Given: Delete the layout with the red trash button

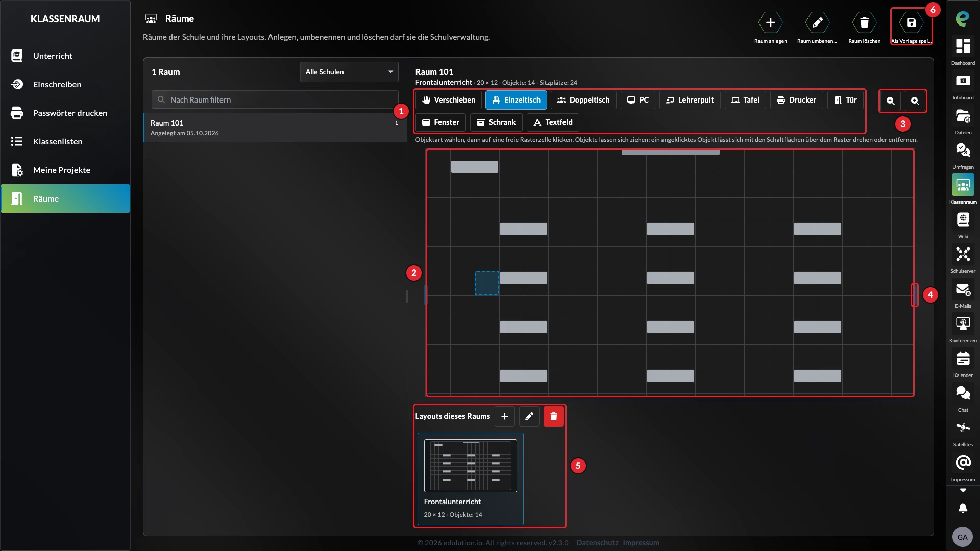Looking at the screenshot, I should [x=553, y=416].
